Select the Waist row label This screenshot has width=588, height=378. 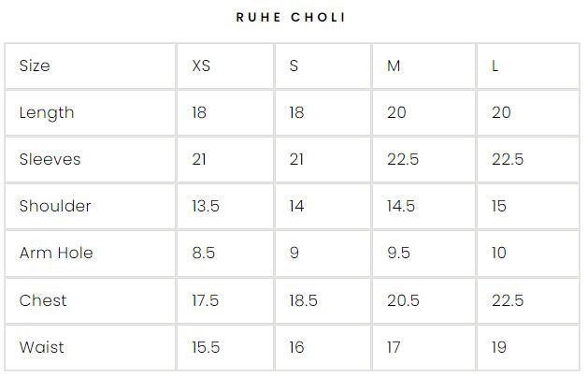pos(42,347)
